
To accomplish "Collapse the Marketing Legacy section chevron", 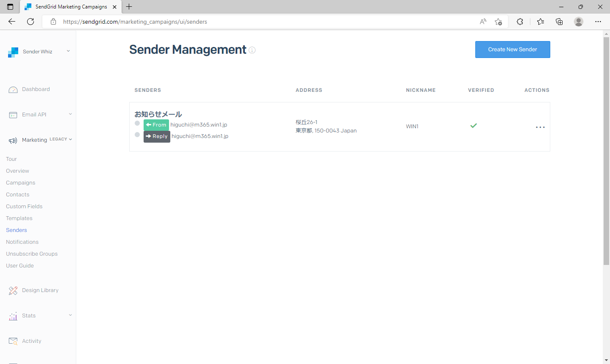I will pyautogui.click(x=70, y=139).
